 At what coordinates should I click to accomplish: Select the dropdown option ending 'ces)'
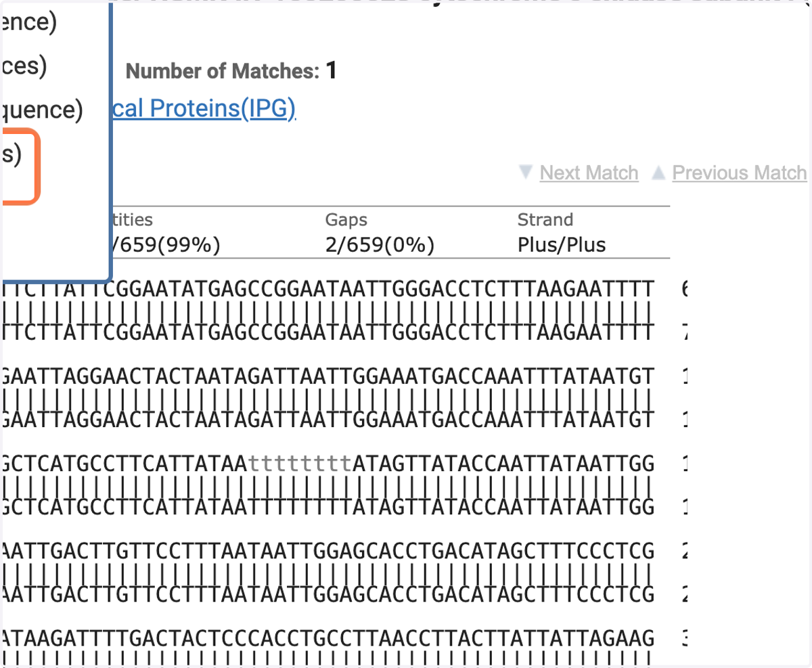[24, 66]
